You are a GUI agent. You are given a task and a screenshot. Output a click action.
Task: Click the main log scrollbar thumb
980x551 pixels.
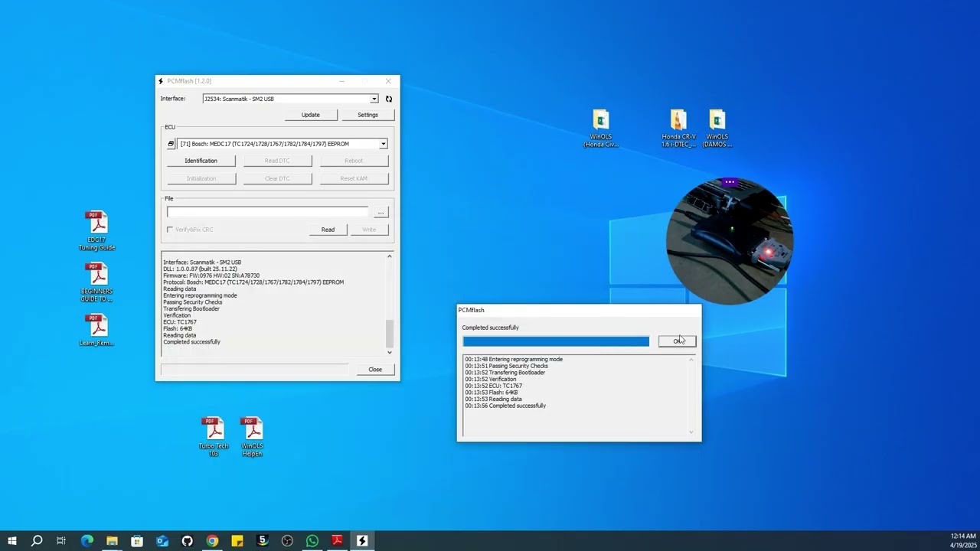pyautogui.click(x=389, y=333)
